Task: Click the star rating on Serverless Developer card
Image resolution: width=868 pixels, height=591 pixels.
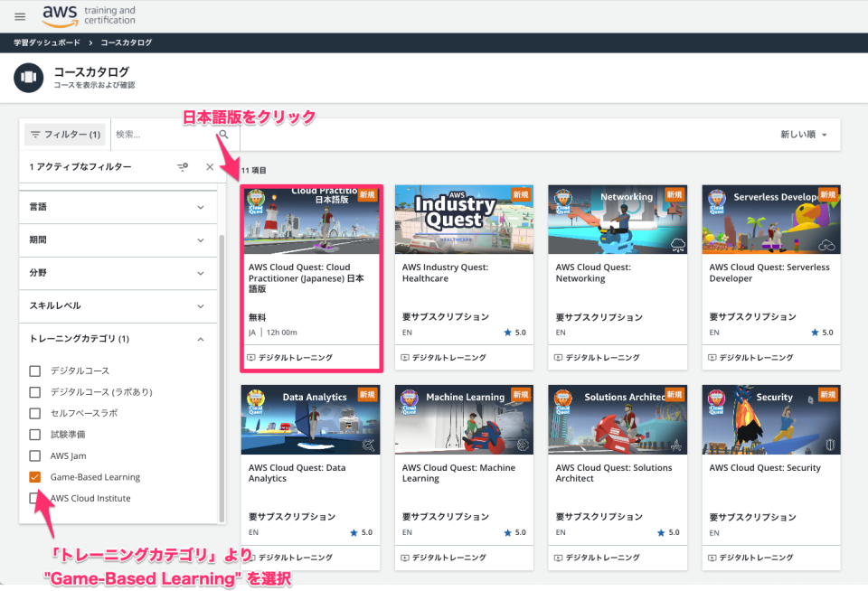Action: click(822, 333)
